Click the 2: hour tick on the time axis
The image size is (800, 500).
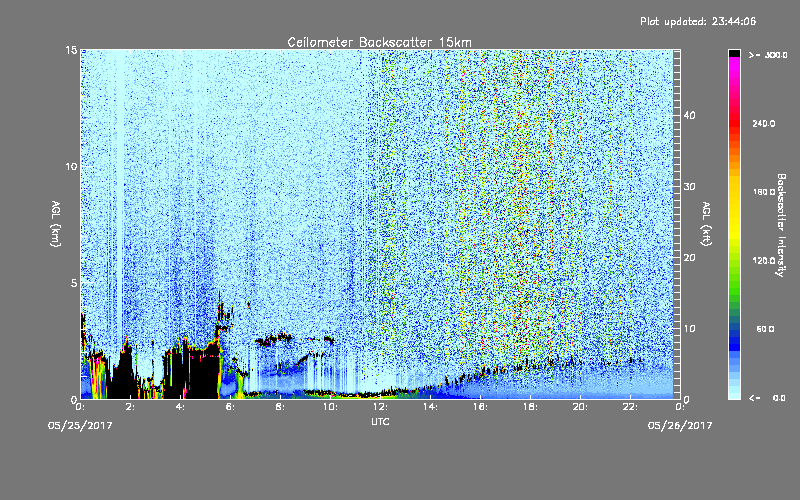pyautogui.click(x=130, y=407)
